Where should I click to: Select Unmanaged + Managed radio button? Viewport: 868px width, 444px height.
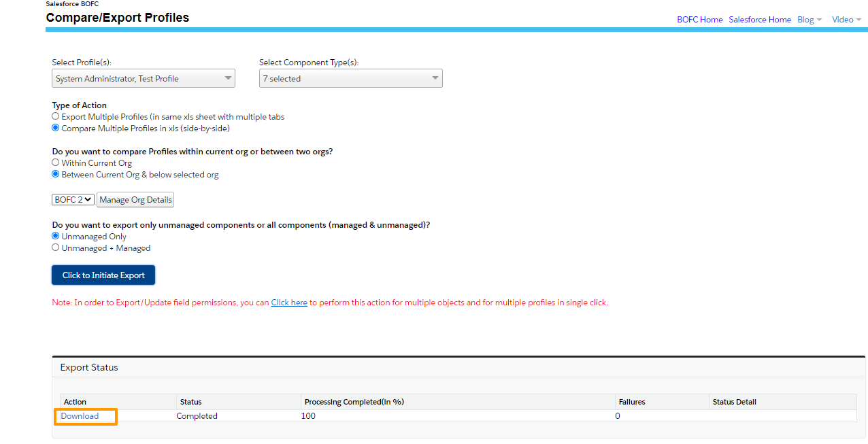(56, 247)
